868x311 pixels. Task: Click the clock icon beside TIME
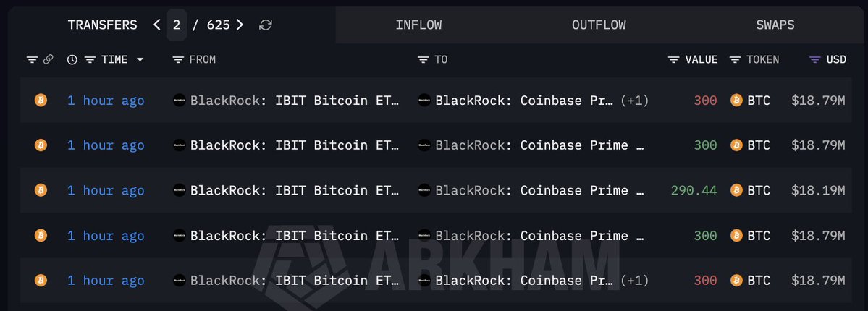[72, 60]
